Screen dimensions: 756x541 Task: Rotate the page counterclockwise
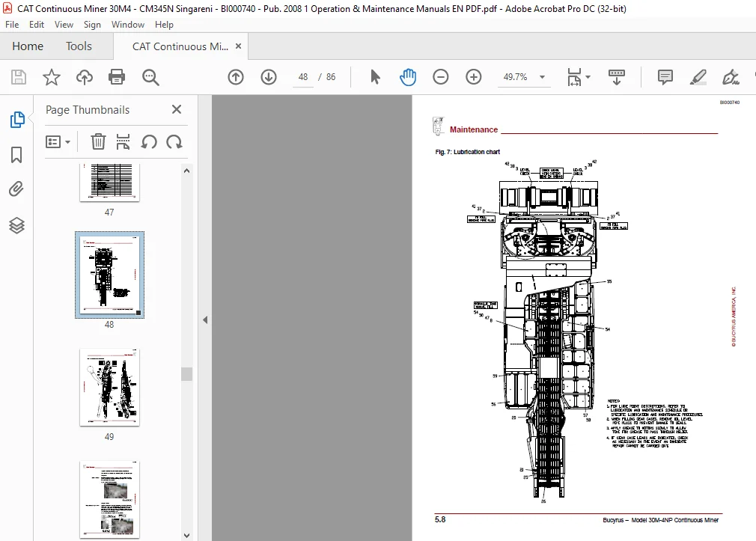(149, 141)
